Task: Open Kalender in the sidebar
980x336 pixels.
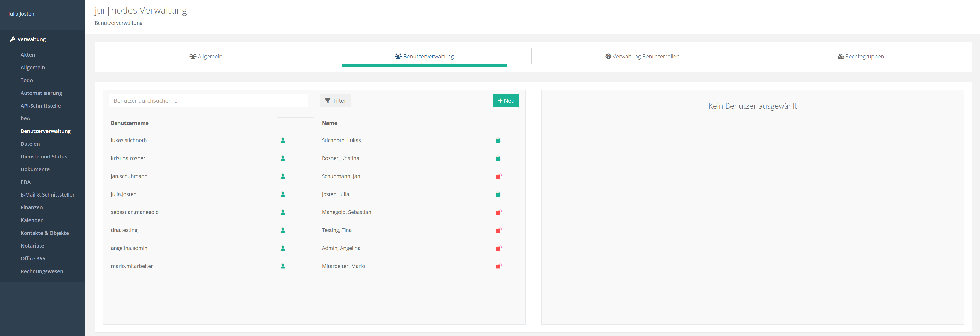Action: [x=32, y=220]
